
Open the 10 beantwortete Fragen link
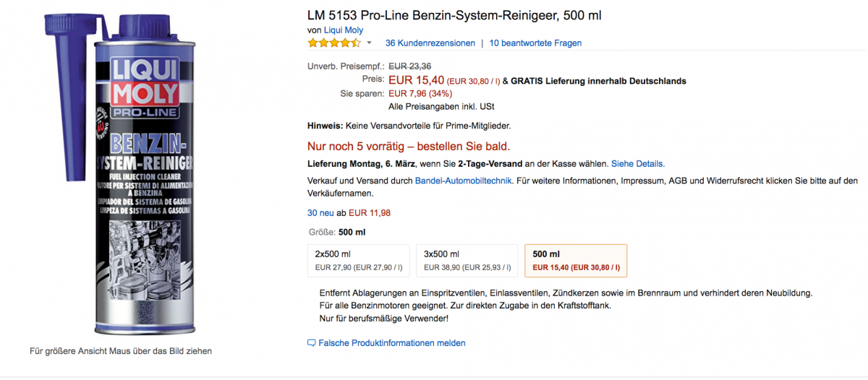pos(535,43)
